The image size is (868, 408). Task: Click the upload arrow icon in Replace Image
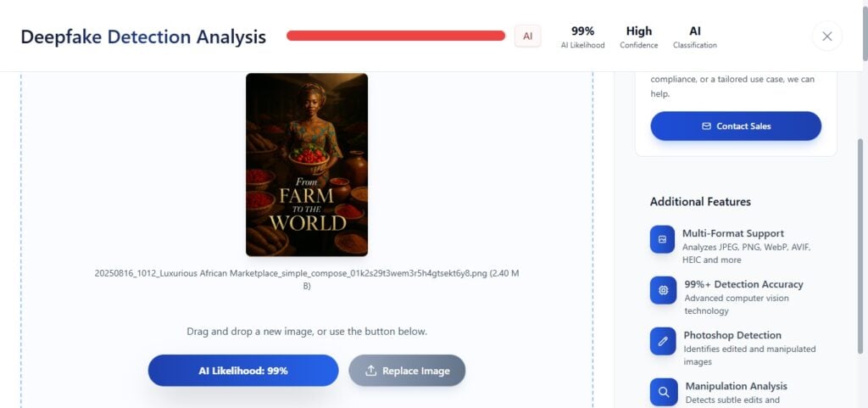(x=371, y=371)
